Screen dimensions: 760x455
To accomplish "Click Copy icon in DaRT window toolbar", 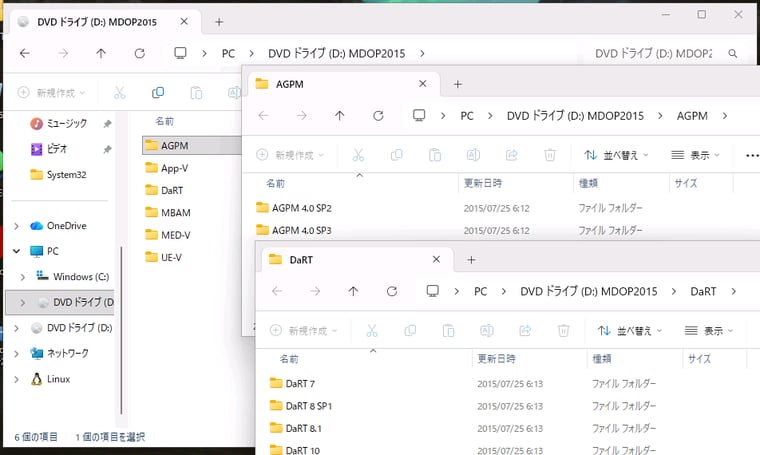I will tap(410, 331).
